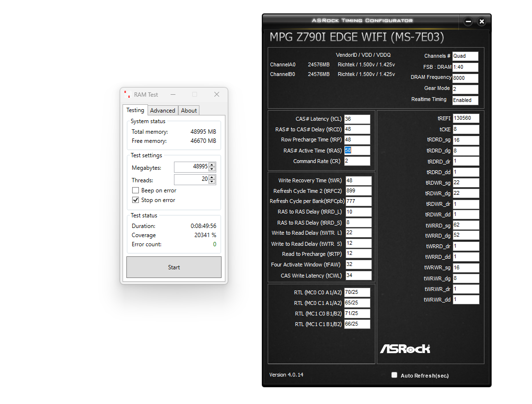
Task: Switch to the Testing tab
Action: click(135, 110)
